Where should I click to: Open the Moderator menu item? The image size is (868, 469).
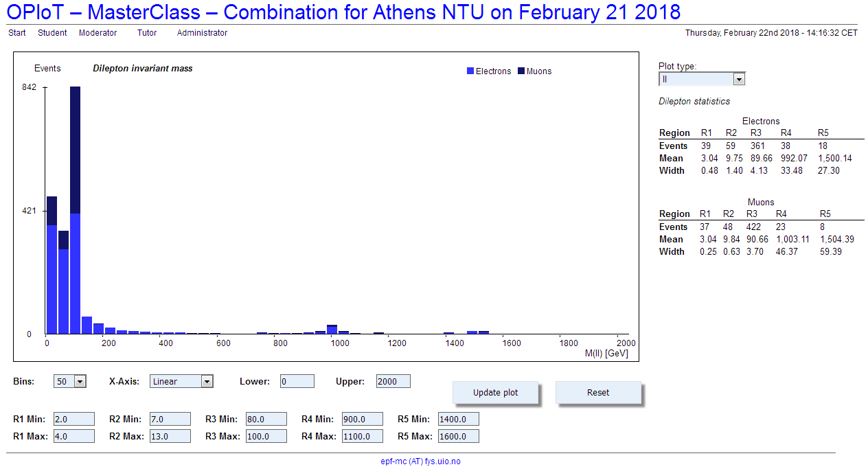coord(98,33)
